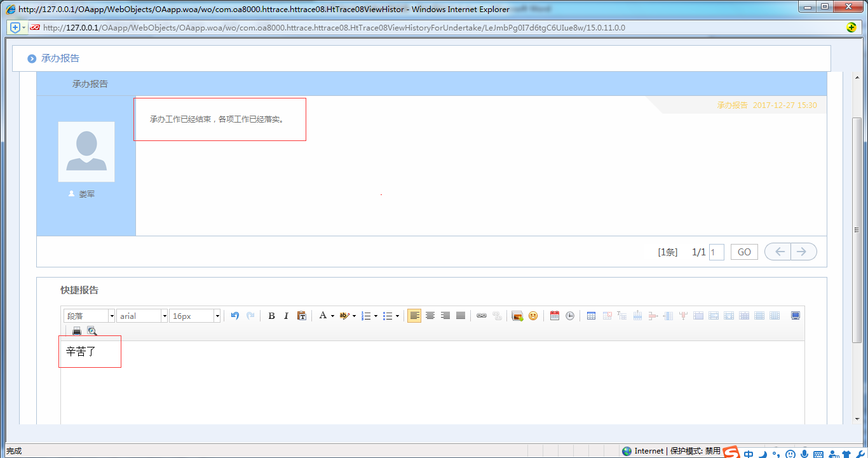
Task: Go to next page with right arrow
Action: 803,252
